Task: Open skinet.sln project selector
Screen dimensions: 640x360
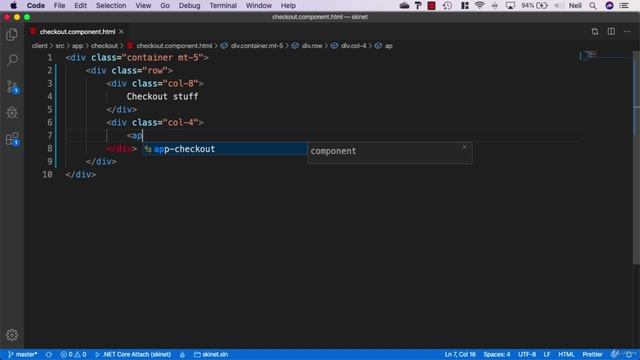Action: [211, 354]
